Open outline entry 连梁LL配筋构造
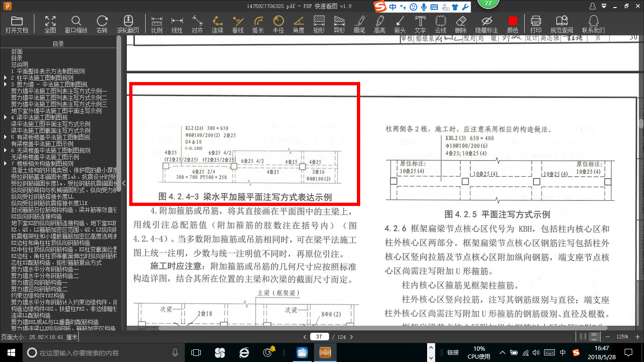The image size is (644, 362). (31, 315)
